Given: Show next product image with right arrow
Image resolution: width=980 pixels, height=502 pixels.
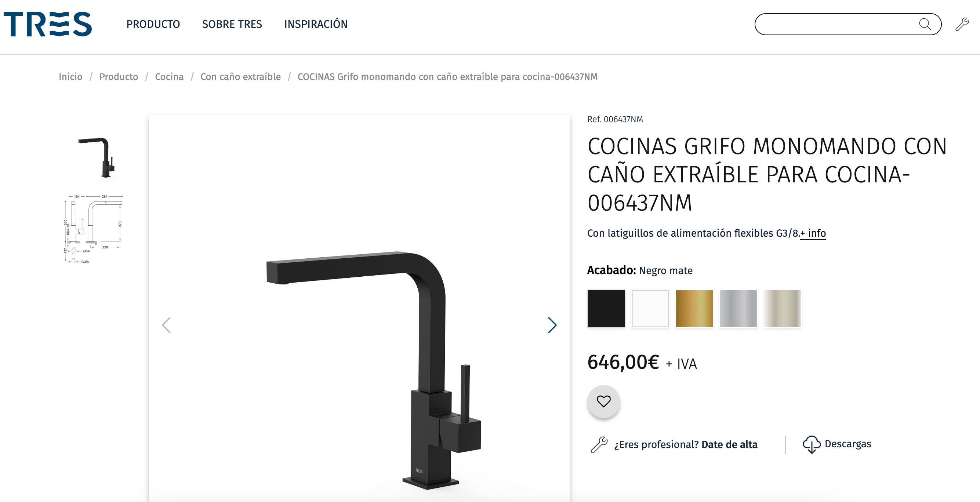Looking at the screenshot, I should point(552,325).
